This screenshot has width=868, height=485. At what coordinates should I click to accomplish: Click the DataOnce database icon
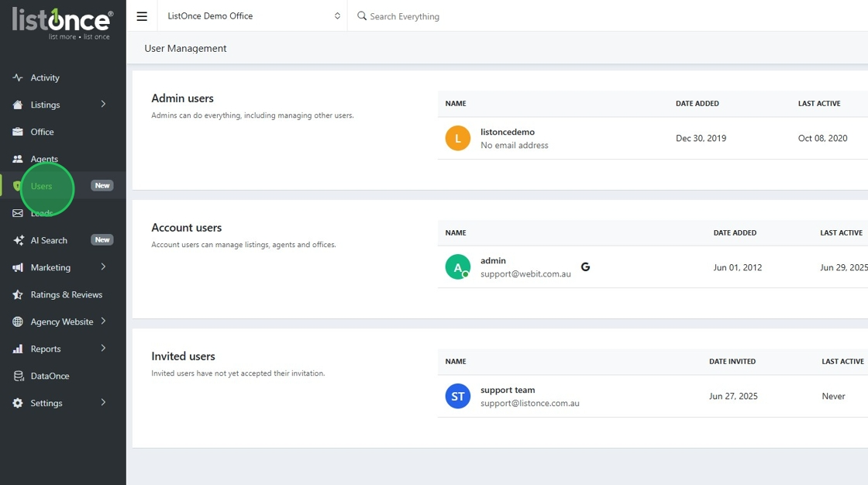coord(18,376)
